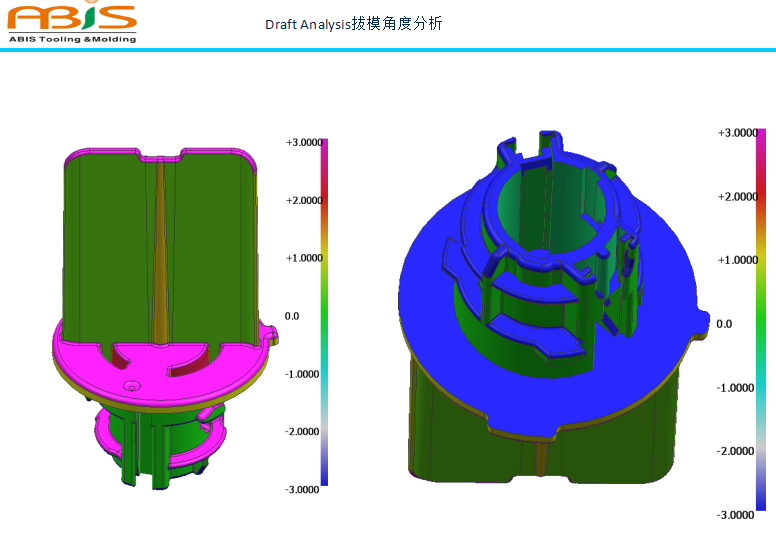
Task: Select the Draft Analysis slide title
Action: click(x=353, y=24)
